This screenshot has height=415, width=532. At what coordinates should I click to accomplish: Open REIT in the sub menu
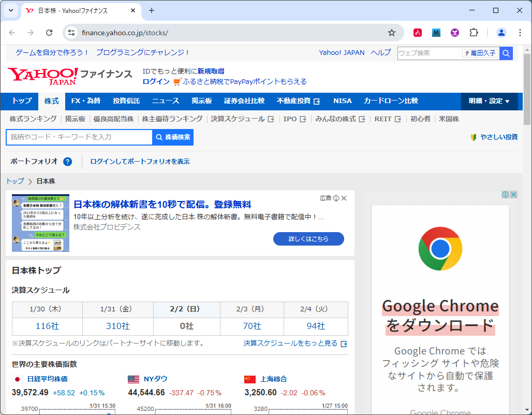388,119
